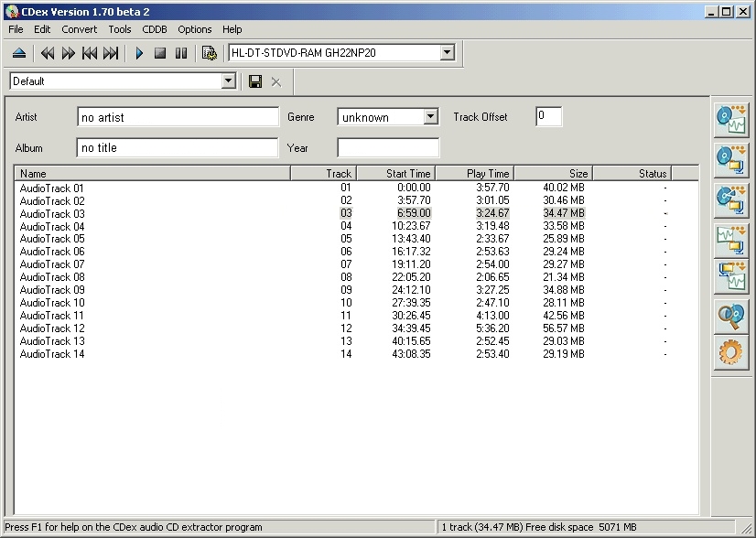Select AudioTrack 09 row
The width and height of the screenshot is (756, 538).
pos(356,290)
